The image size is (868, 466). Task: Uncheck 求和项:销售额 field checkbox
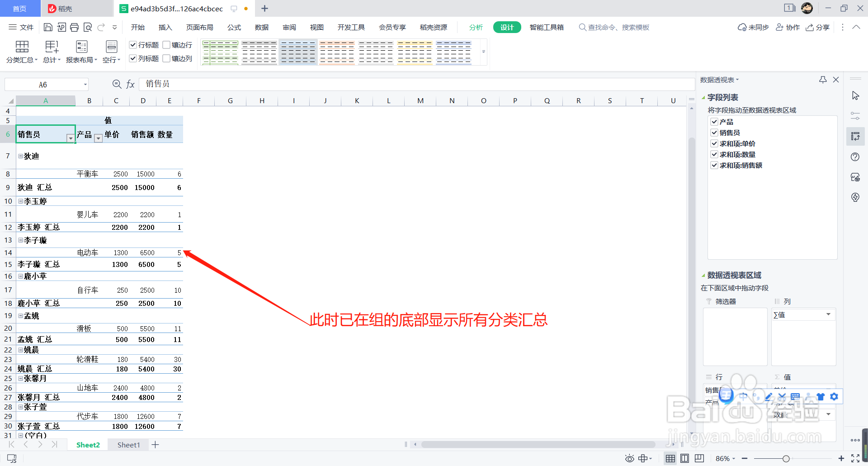pyautogui.click(x=714, y=165)
